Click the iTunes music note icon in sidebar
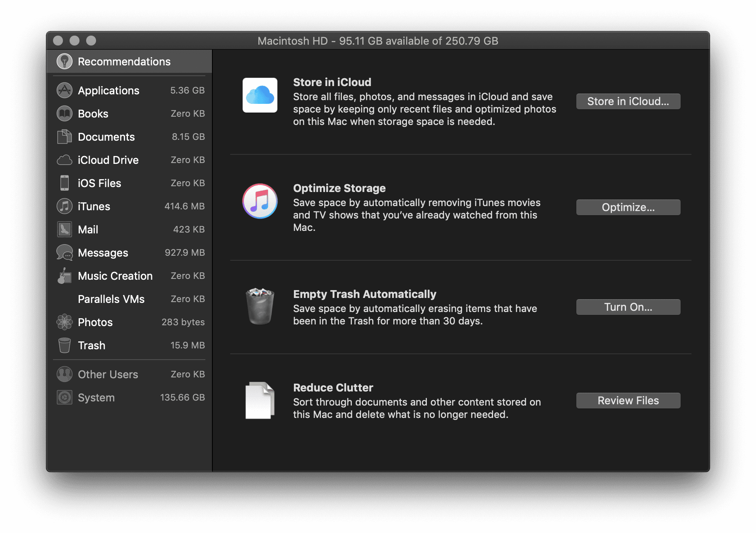 point(65,206)
